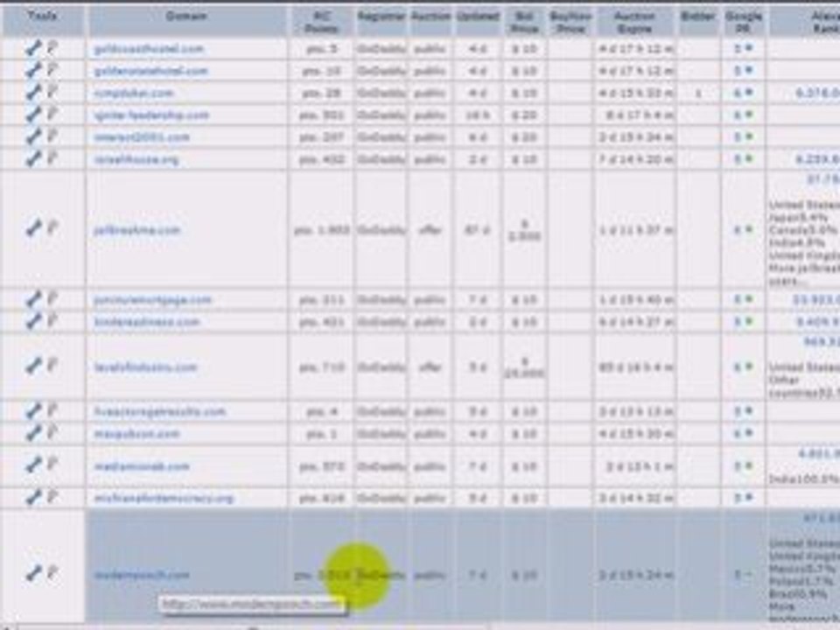The width and height of the screenshot is (840, 630).
Task: Click gray flag icon in pts. 28 row
Action: (52, 93)
